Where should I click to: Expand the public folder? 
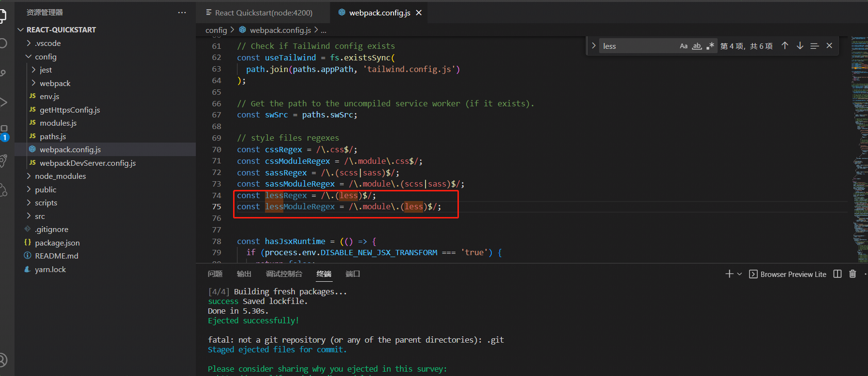point(105,189)
